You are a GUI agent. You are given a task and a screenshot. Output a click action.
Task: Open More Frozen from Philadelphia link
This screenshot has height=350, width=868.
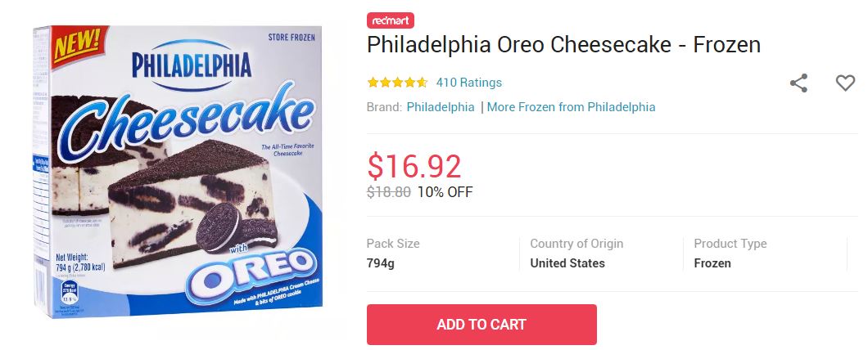point(571,107)
